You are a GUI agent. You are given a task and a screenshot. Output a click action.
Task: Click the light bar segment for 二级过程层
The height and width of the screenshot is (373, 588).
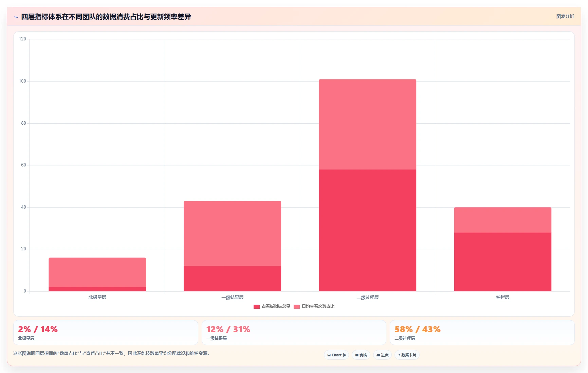(x=368, y=124)
